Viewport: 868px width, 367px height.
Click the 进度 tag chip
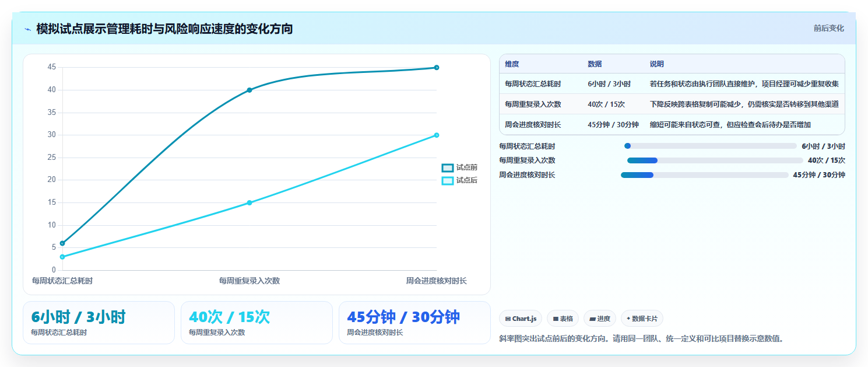599,319
